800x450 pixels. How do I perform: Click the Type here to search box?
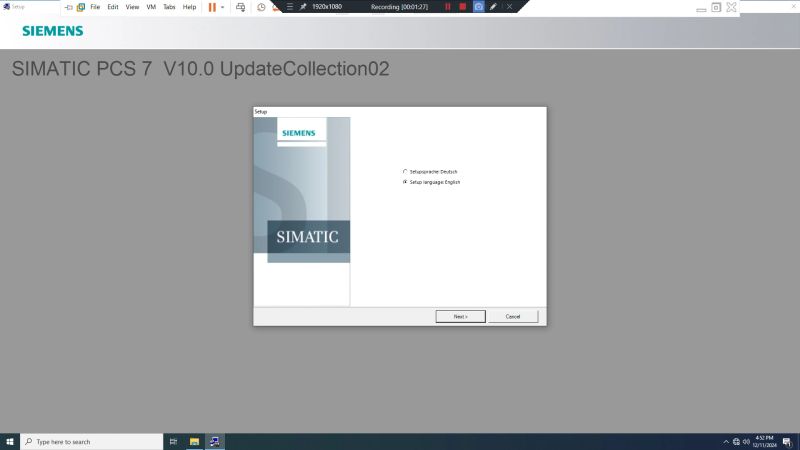91,442
